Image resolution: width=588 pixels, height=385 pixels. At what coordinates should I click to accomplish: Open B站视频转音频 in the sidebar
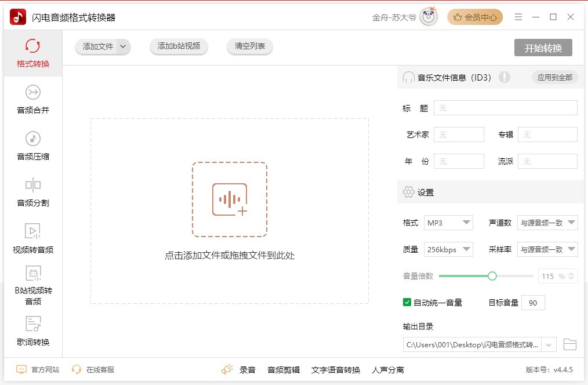33,286
